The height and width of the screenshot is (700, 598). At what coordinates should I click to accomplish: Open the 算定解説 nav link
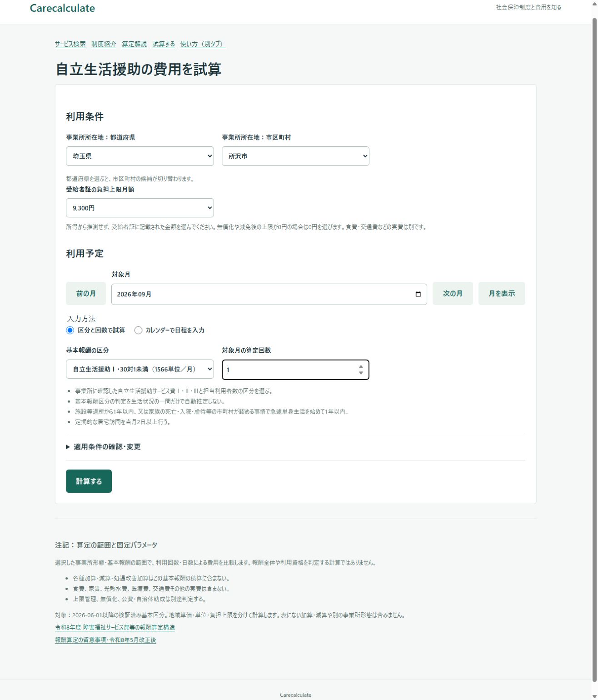point(134,44)
